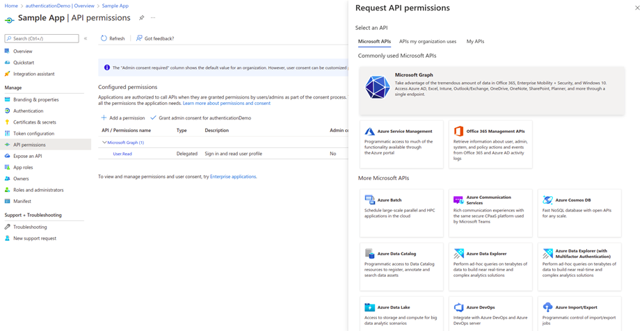Viewport: 644px width, 331px height.
Task: Click the Microsoft Graph polyhedron logo
Action: [378, 87]
